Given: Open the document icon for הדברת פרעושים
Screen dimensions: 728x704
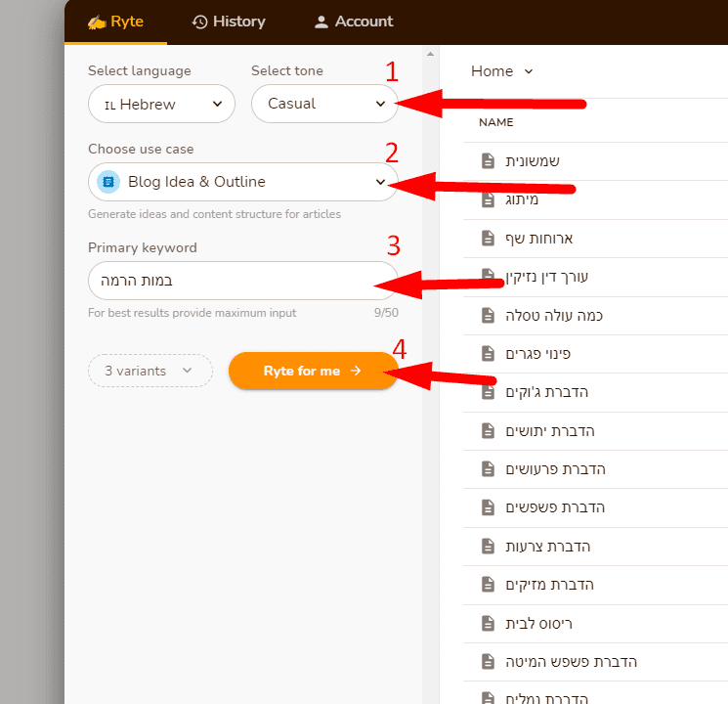Looking at the screenshot, I should [x=488, y=469].
